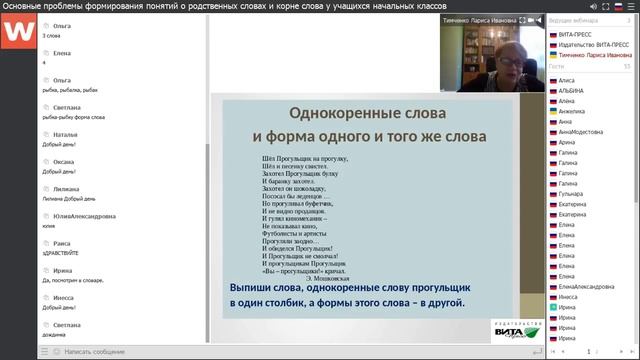Click flag icon beside guest Арина

(x=553, y=142)
